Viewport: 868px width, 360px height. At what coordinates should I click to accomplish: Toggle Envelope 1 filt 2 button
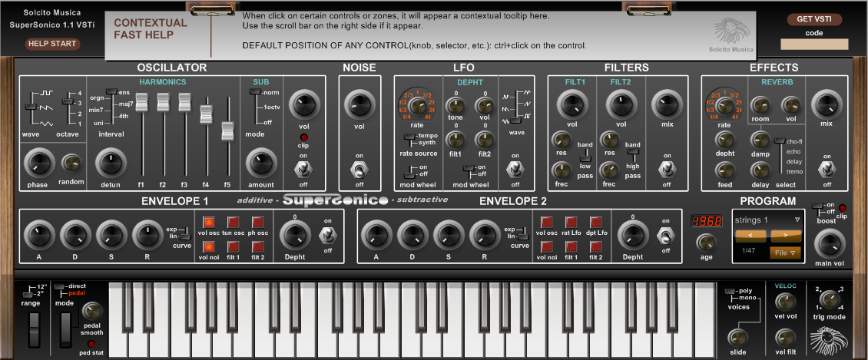[x=258, y=246]
